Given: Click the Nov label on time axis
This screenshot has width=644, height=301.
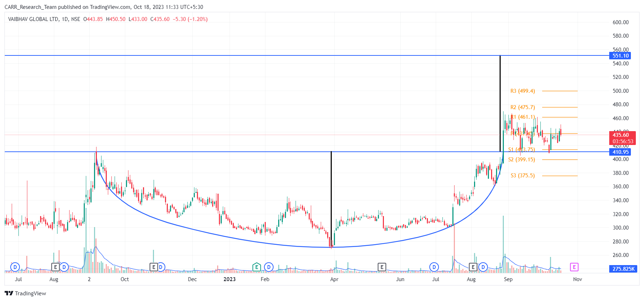Looking at the screenshot, I should [578, 279].
